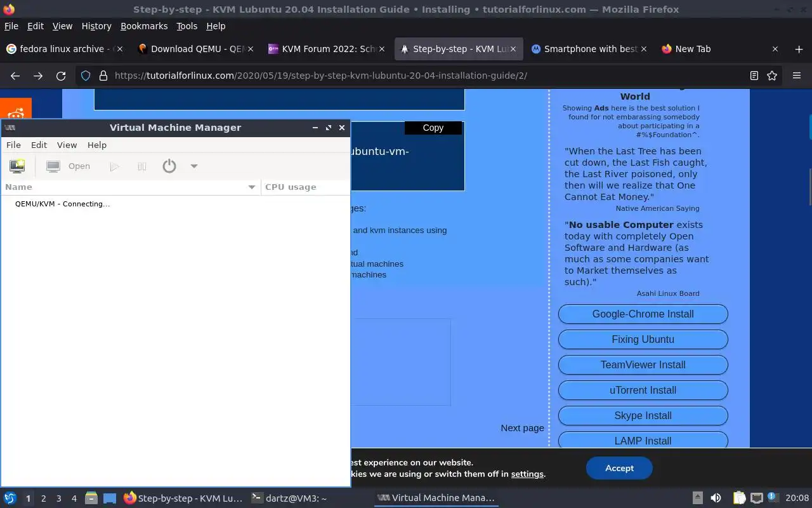Click the Reddit share icon on the page
812x508 pixels.
coord(16,109)
